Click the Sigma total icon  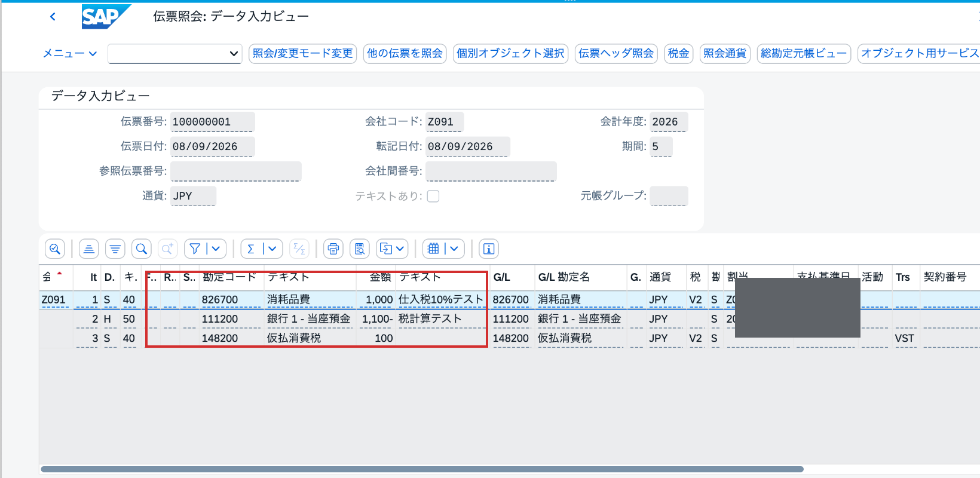(x=251, y=249)
